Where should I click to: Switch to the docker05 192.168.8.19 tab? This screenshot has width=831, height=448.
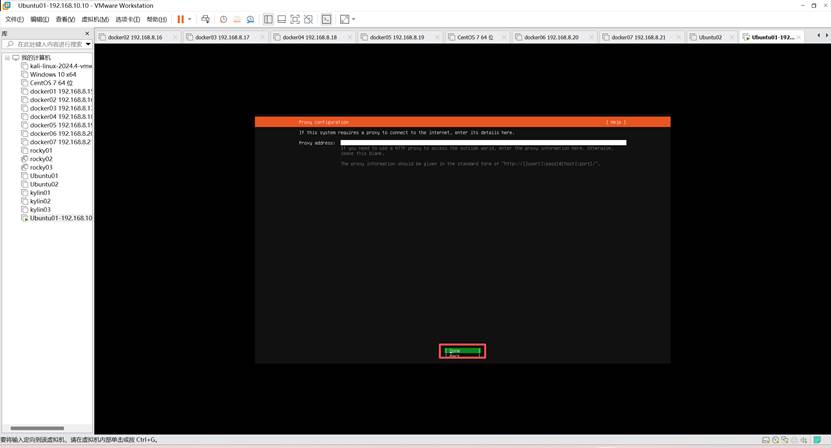[x=400, y=37]
